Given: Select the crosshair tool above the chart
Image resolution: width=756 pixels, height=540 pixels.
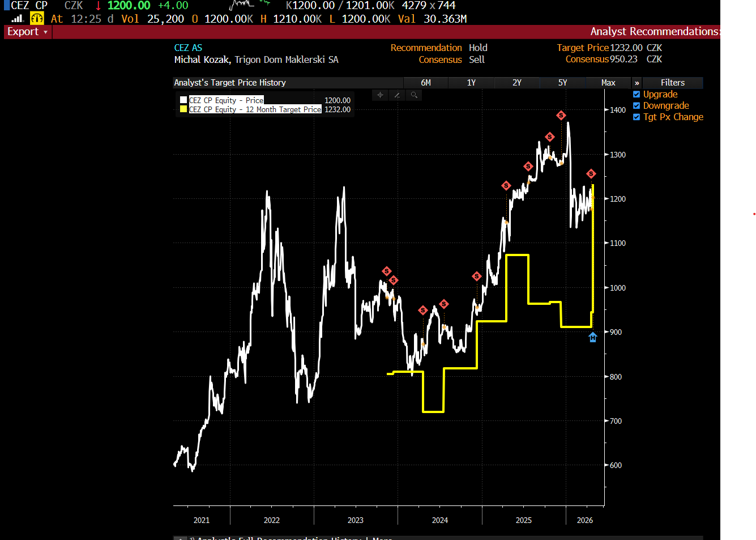Looking at the screenshot, I should [380, 95].
